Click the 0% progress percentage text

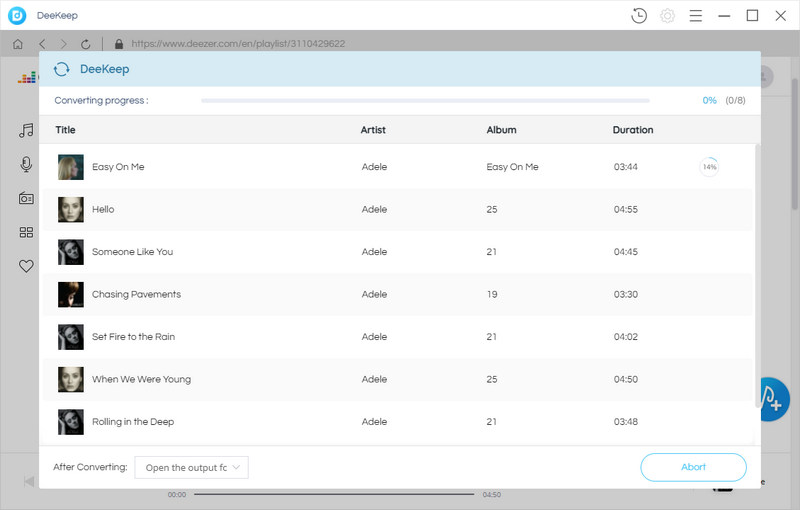[x=709, y=100]
